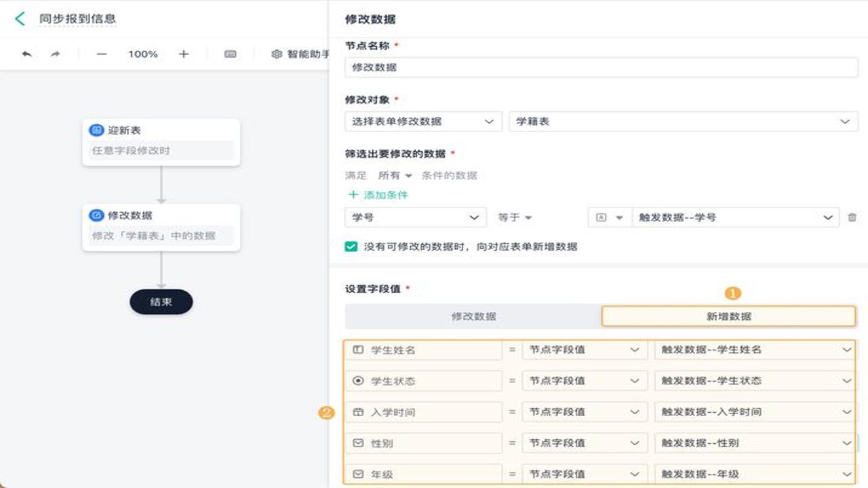The width and height of the screenshot is (868, 488).
Task: Click the 100% zoom level
Action: click(143, 54)
